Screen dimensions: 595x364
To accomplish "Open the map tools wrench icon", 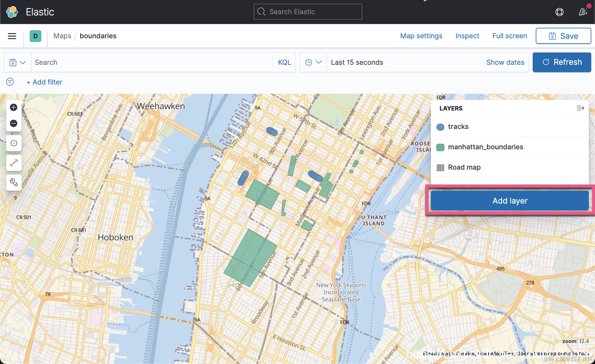I will [x=14, y=182].
